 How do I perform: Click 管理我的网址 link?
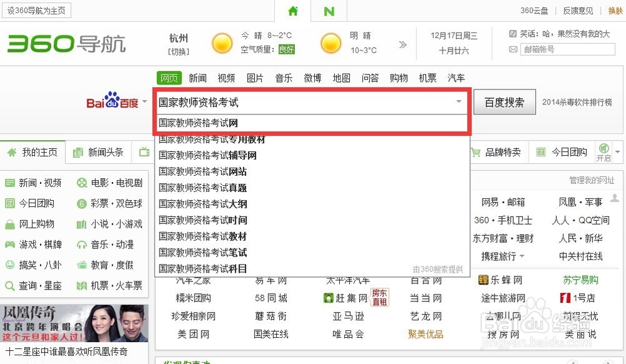point(592,180)
